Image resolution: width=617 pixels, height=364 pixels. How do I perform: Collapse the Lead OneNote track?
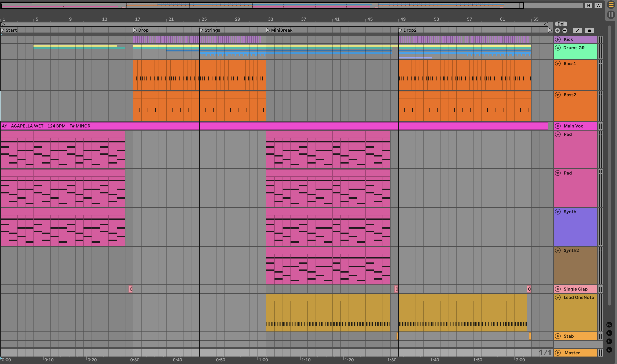coord(558,298)
